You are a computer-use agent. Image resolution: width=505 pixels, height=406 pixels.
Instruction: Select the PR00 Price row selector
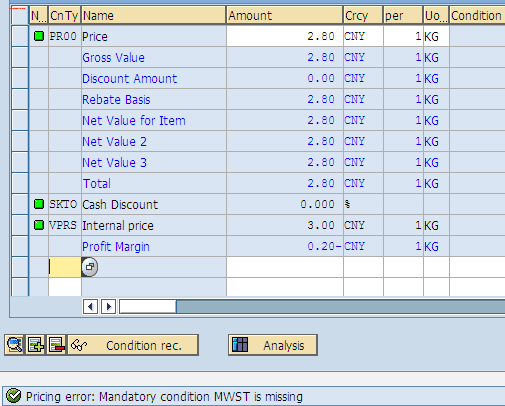click(20, 36)
